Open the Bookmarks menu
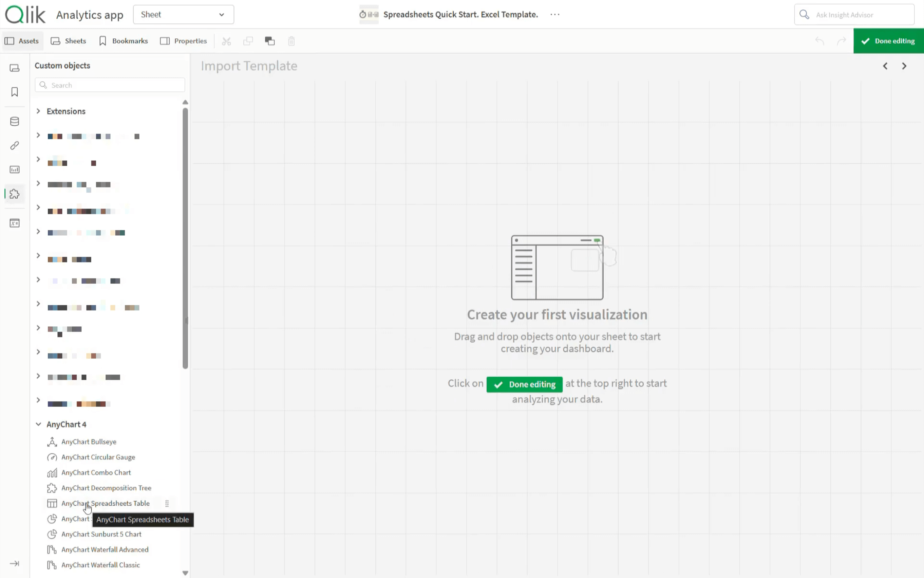This screenshot has height=578, width=924. (x=124, y=41)
